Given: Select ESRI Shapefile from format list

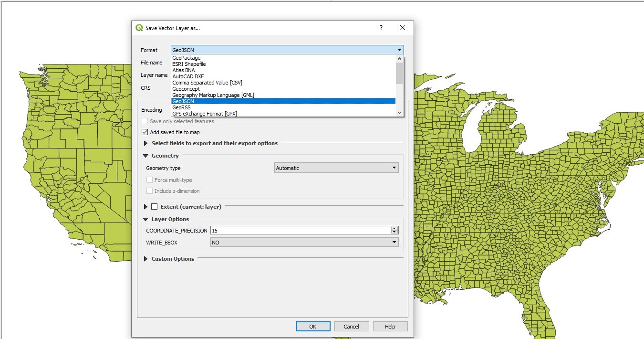Looking at the screenshot, I should 189,64.
